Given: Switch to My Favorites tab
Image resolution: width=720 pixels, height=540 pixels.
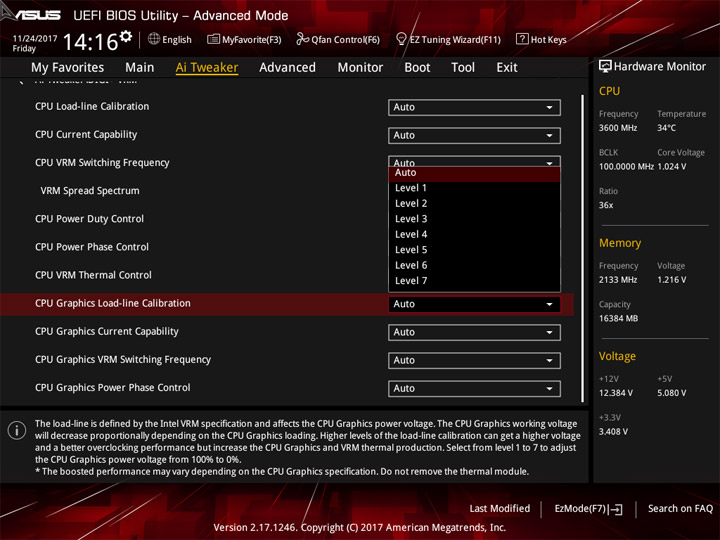Looking at the screenshot, I should (x=68, y=68).
